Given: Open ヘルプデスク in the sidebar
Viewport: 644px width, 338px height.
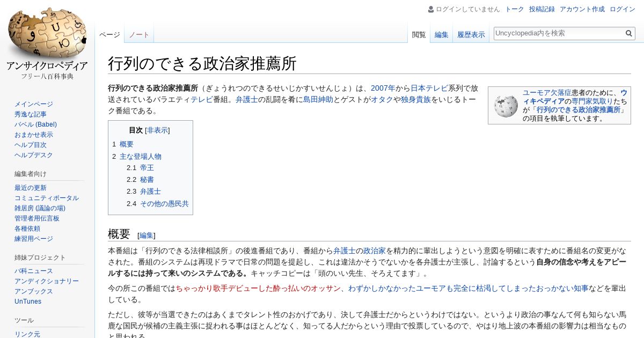Looking at the screenshot, I should [34, 155].
